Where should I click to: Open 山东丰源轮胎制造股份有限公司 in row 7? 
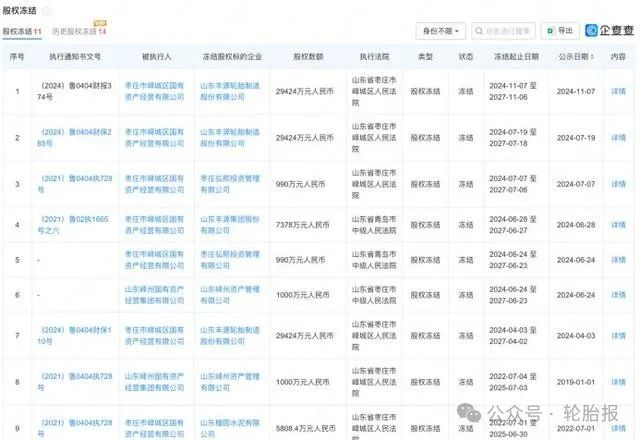[x=230, y=336]
